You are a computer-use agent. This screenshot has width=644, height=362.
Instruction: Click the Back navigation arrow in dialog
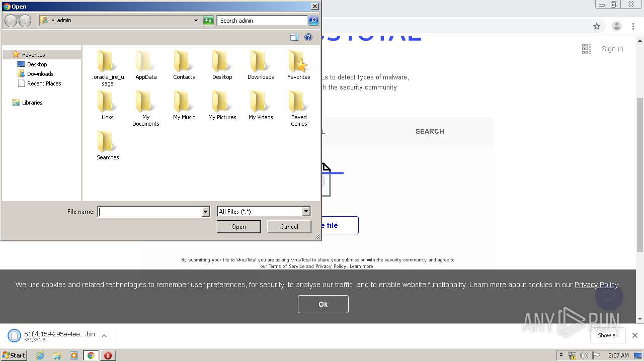pyautogui.click(x=11, y=21)
